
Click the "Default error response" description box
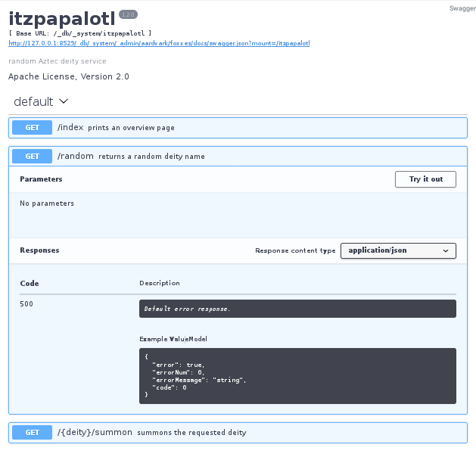tap(297, 309)
